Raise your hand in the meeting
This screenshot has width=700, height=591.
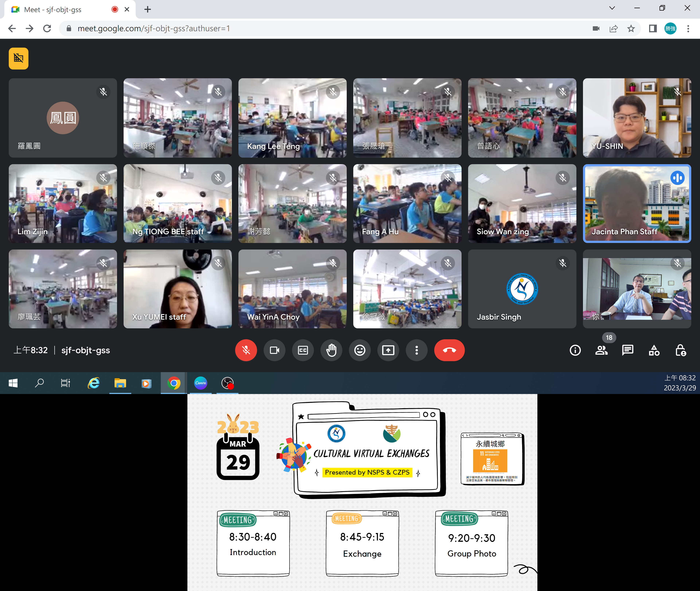[x=331, y=350]
